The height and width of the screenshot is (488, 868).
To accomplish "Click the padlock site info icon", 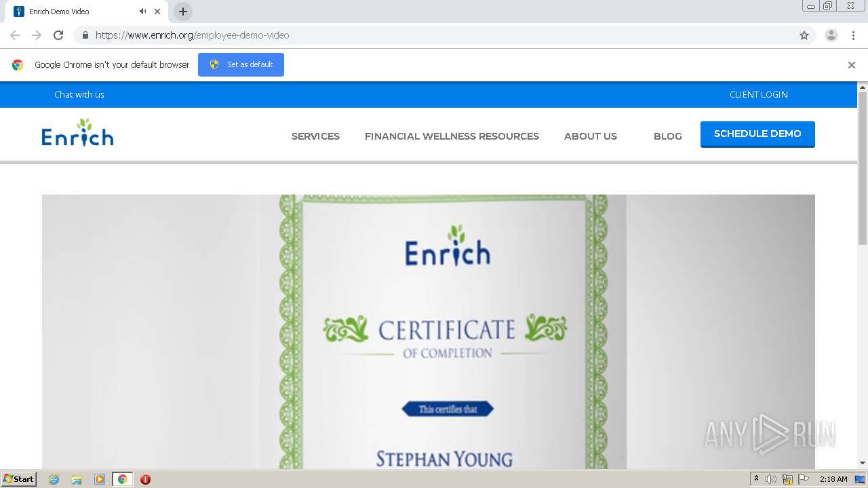I will [85, 35].
